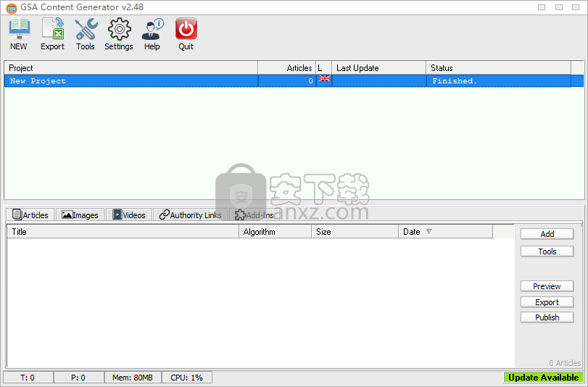Image resolution: width=588 pixels, height=387 pixels.
Task: Sort by the Last Update column header
Action: 378,68
